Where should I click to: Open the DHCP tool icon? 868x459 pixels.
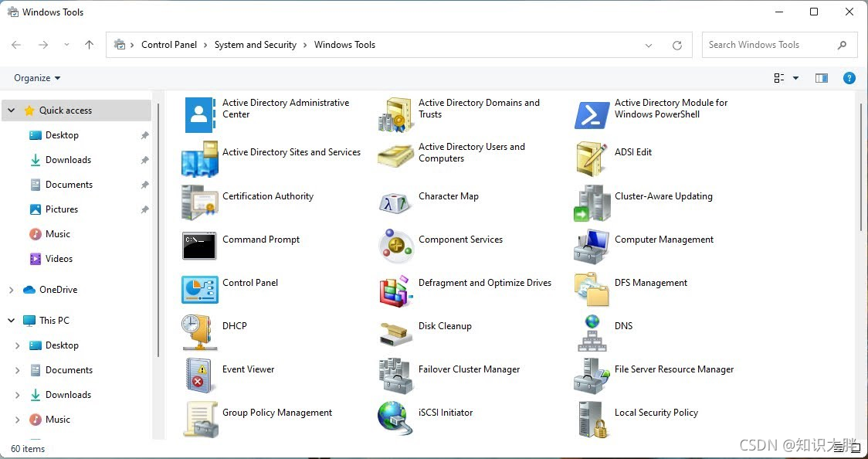(199, 332)
